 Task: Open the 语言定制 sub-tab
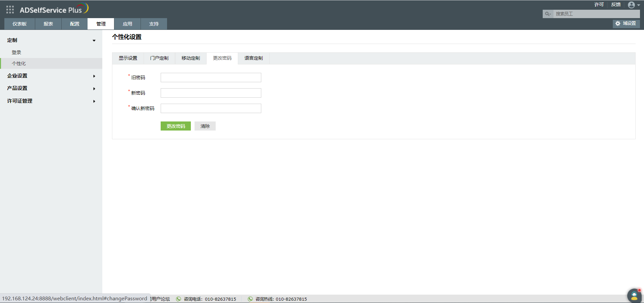tap(254, 58)
